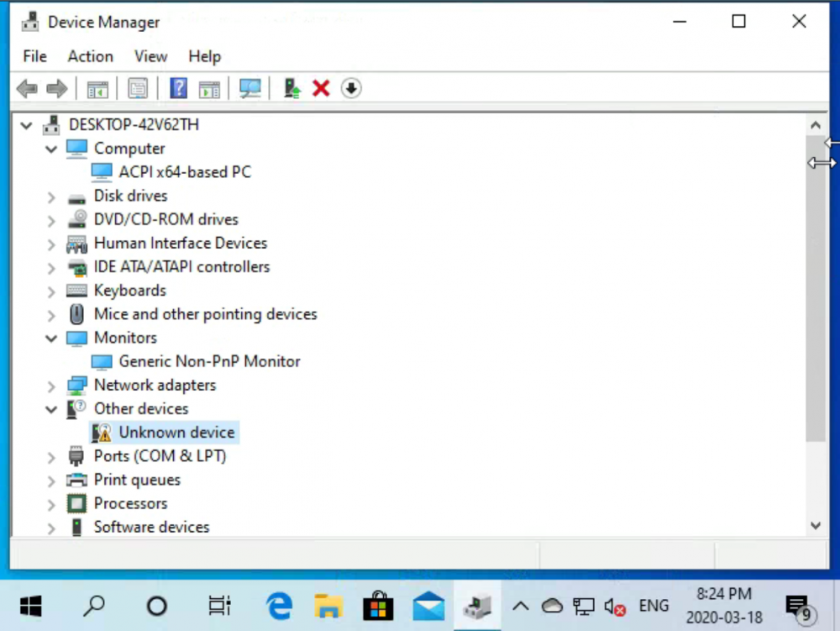The image size is (840, 631).
Task: Open the File menu
Action: pyautogui.click(x=34, y=56)
